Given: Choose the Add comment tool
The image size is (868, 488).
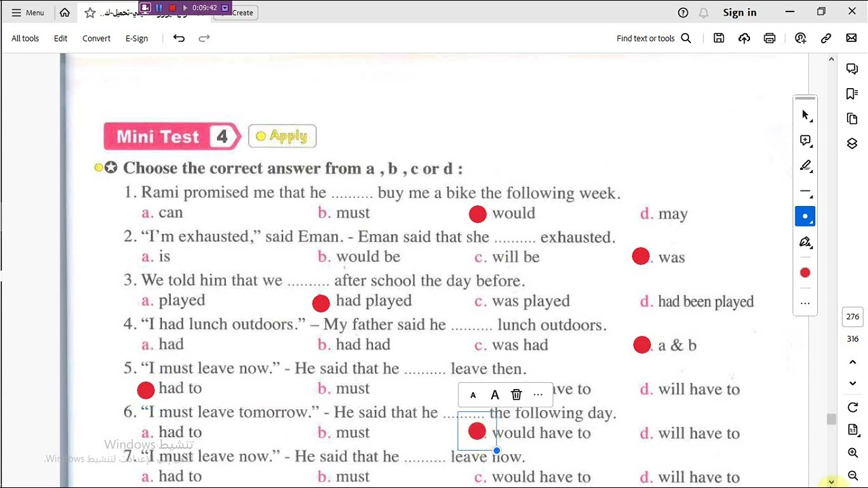Looking at the screenshot, I should tap(805, 140).
